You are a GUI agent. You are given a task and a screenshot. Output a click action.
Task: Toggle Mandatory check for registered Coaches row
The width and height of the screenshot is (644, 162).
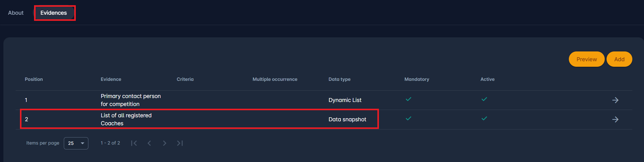408,119
